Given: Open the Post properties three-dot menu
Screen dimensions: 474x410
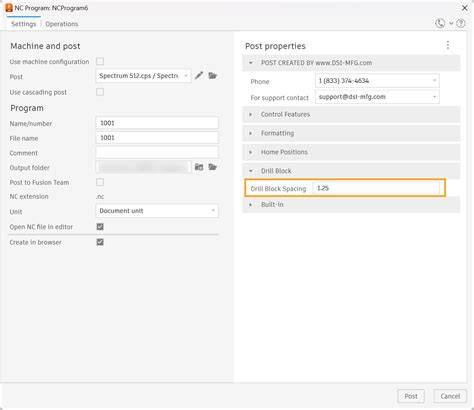Looking at the screenshot, I should pos(448,45).
